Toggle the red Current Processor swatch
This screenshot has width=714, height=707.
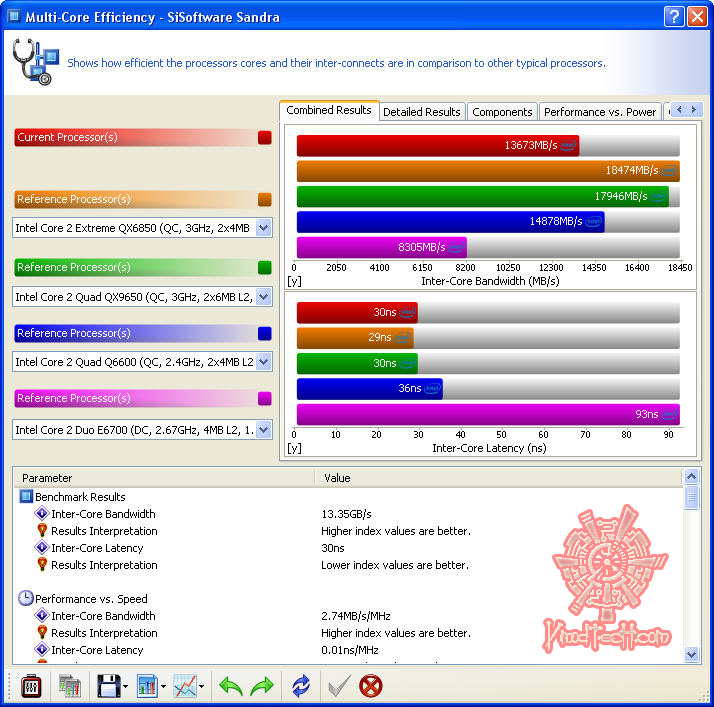pyautogui.click(x=265, y=137)
